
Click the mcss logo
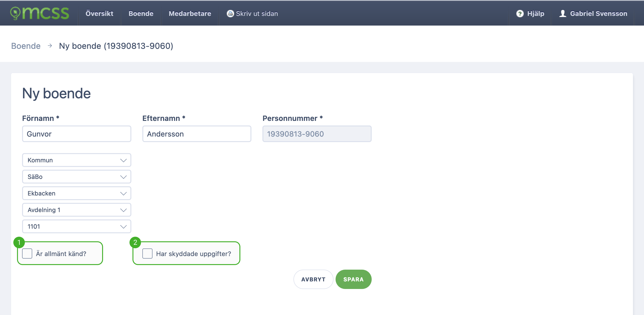tap(40, 13)
